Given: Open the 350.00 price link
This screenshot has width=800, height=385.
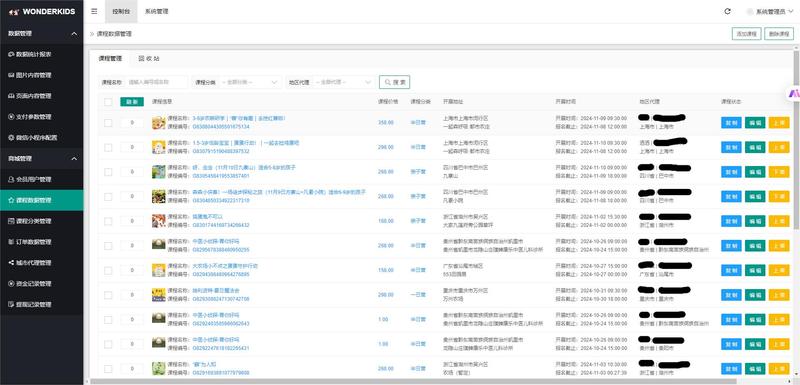Looking at the screenshot, I should coord(386,122).
